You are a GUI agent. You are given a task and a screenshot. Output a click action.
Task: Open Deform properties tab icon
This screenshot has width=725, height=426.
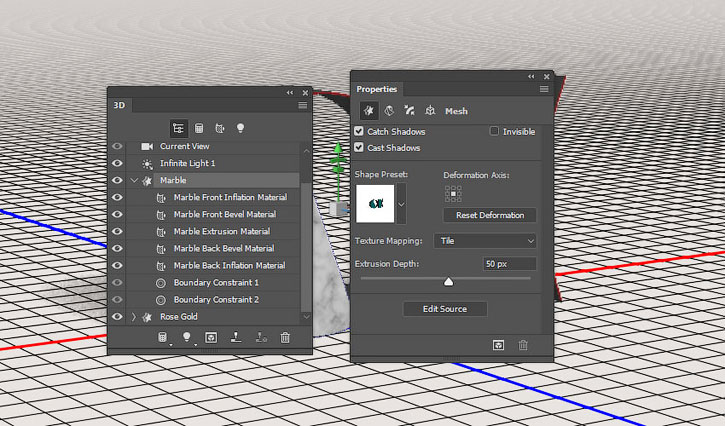389,111
